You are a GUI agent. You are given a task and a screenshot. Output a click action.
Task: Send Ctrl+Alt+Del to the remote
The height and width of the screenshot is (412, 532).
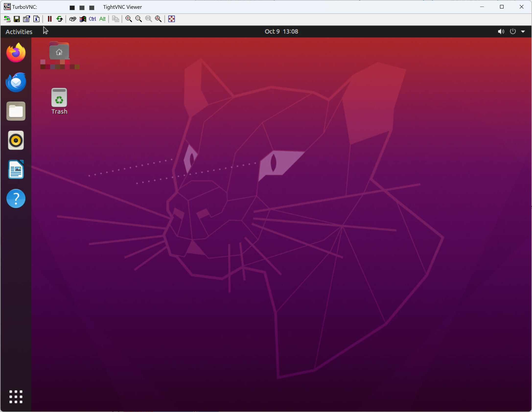tap(73, 19)
